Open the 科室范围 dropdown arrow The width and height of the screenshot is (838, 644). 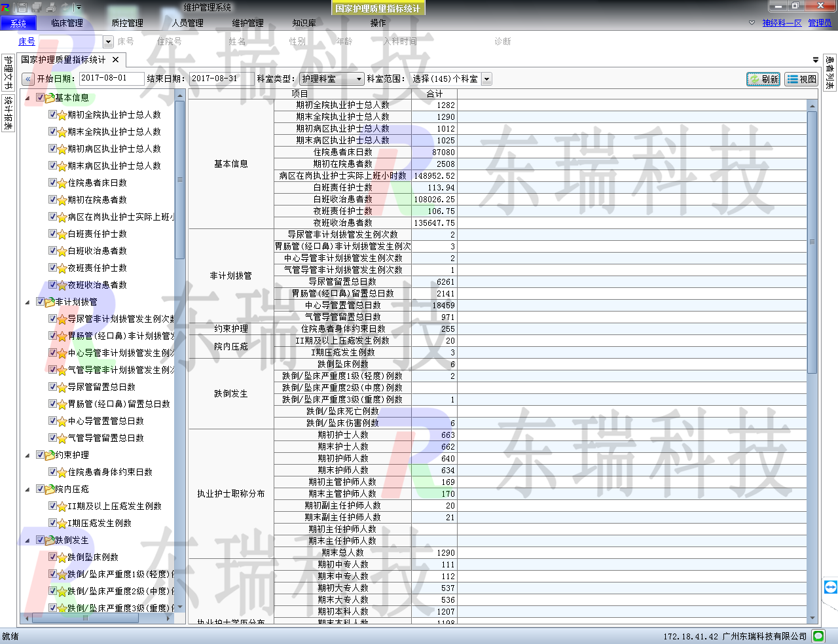486,79
